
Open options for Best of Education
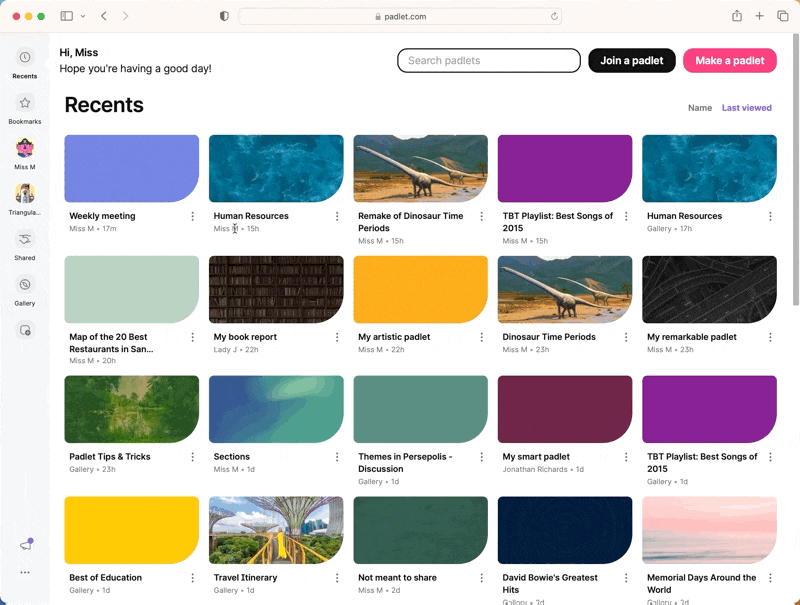192,578
